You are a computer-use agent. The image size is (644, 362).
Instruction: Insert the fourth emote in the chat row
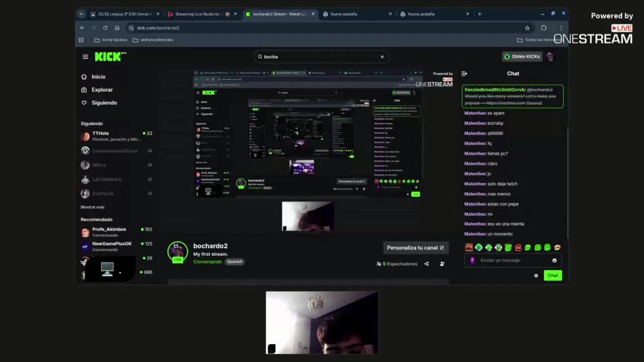pyautogui.click(x=498, y=247)
